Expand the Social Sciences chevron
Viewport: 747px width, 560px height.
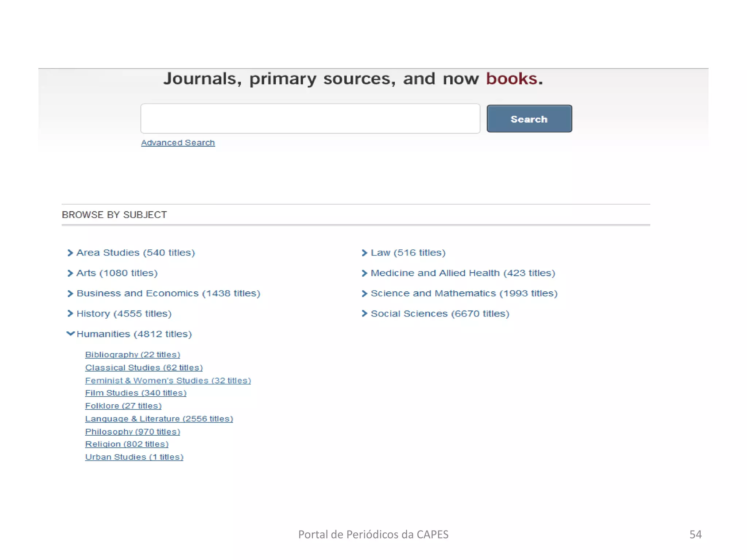(x=364, y=314)
